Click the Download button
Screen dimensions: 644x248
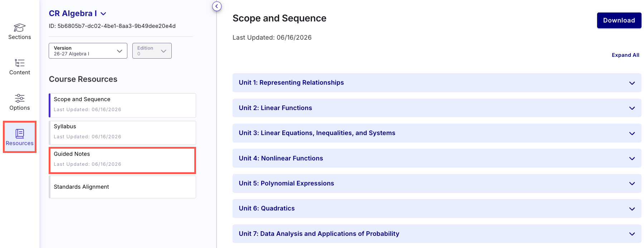(x=619, y=20)
